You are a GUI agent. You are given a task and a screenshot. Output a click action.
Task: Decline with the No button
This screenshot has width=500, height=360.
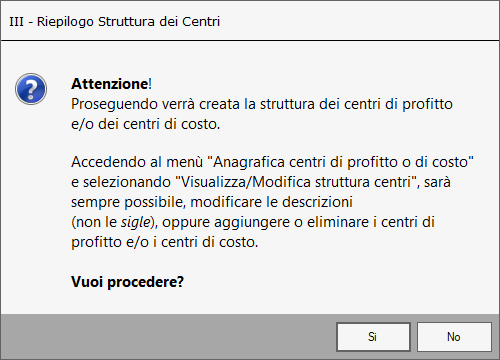[454, 337]
